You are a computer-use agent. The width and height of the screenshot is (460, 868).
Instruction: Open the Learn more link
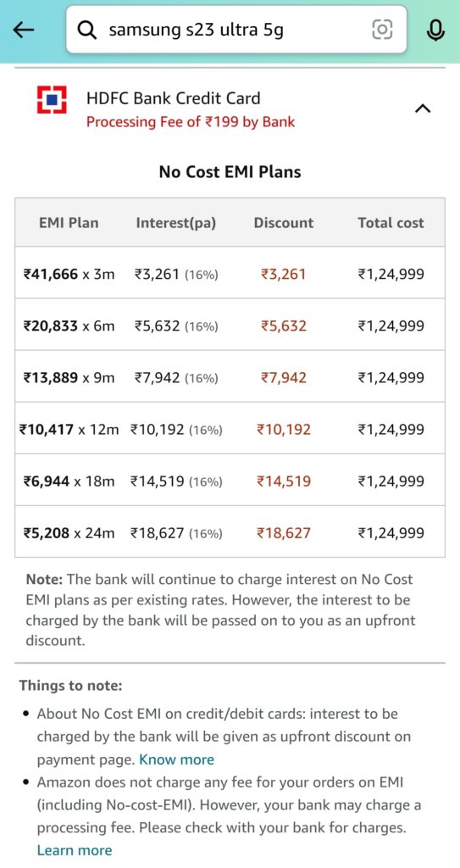tap(75, 850)
